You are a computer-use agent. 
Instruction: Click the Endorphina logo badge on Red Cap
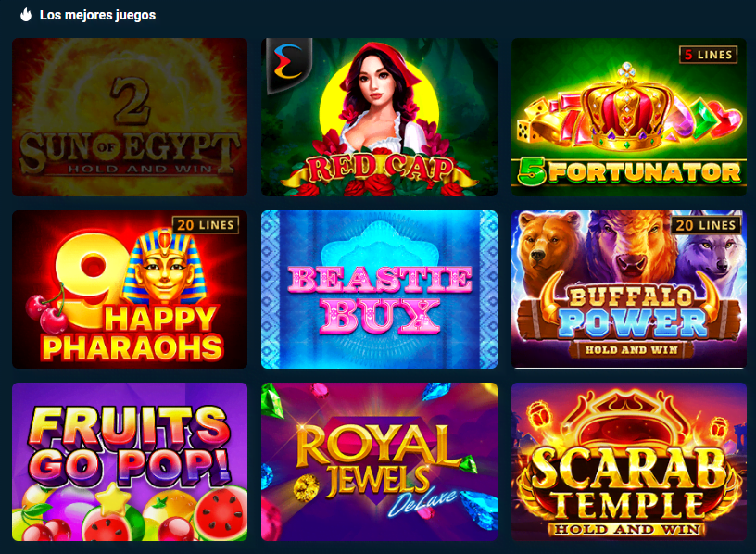point(289,64)
